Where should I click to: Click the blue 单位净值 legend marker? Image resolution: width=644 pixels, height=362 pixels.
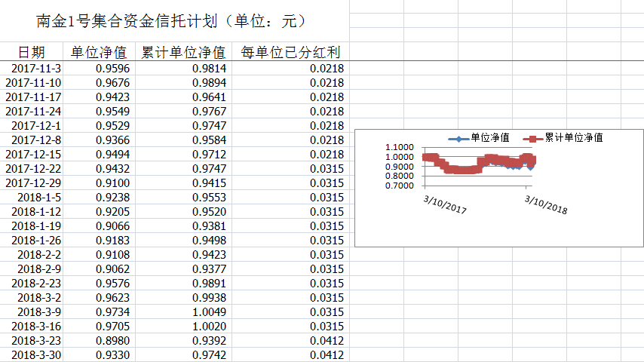(454, 139)
